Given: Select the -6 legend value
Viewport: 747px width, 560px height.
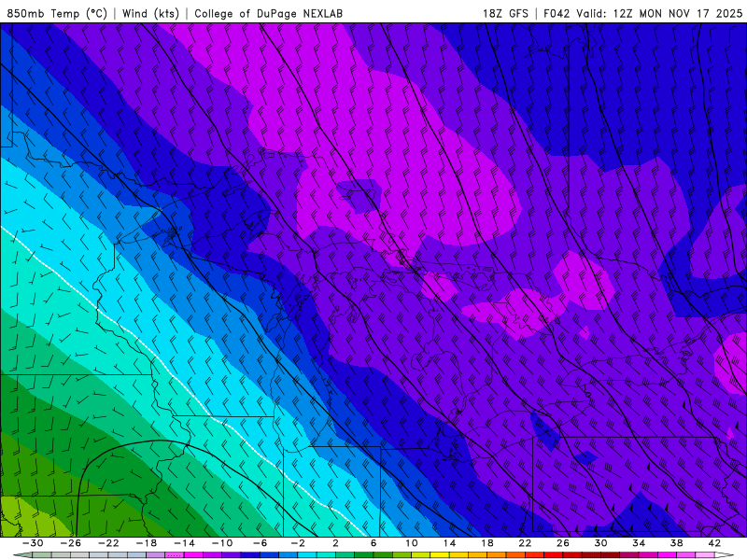Looking at the screenshot, I should click(260, 543).
